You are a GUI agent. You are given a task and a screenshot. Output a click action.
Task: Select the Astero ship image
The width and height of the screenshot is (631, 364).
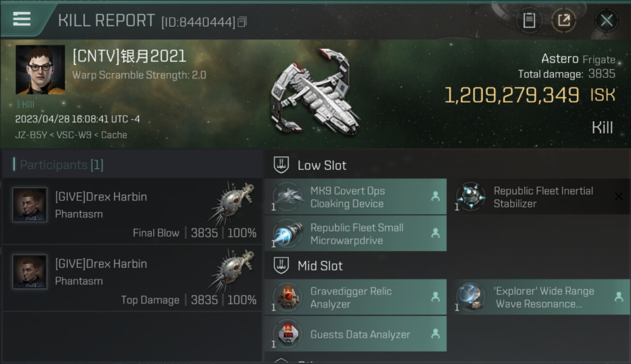315,92
